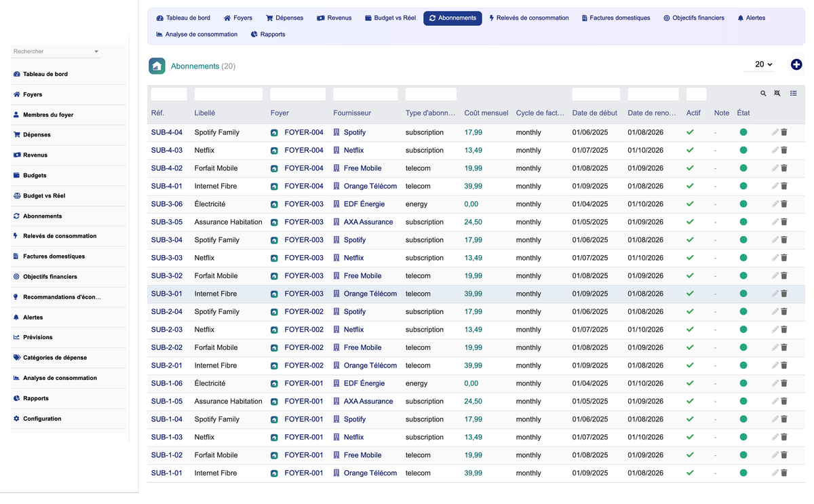Run the search with the magnifier icon
814x504 pixels.
click(763, 94)
